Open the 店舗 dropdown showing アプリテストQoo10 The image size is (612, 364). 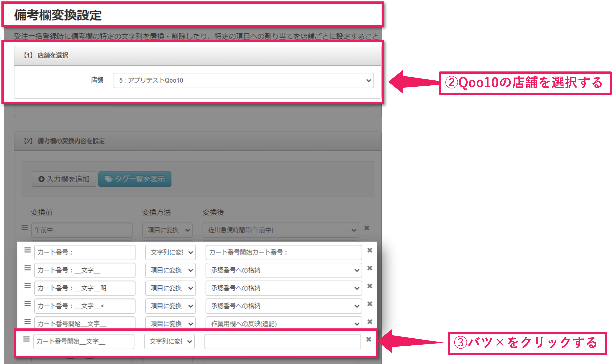click(x=243, y=80)
